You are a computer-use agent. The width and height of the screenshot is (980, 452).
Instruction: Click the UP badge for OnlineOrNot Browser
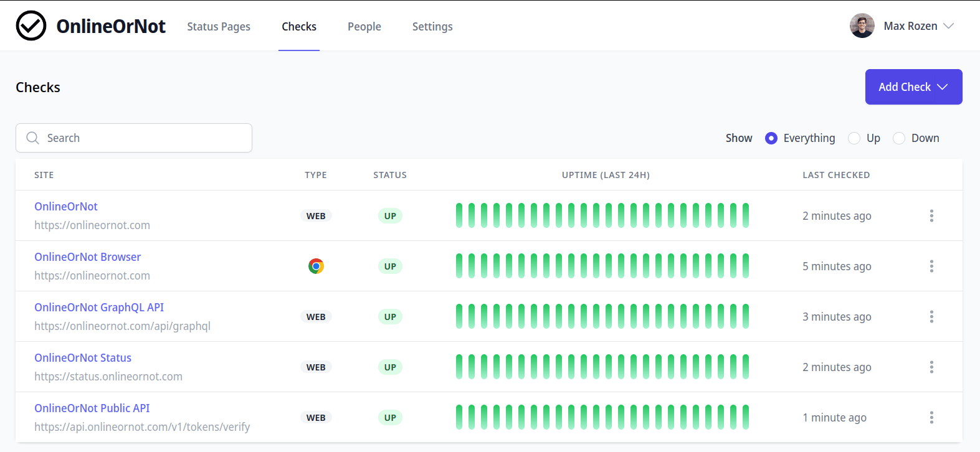390,266
